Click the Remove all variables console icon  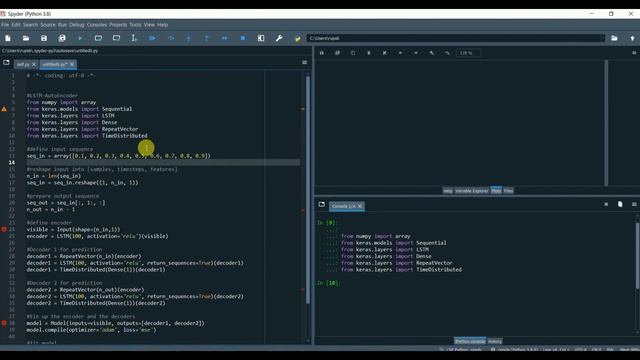pos(620,204)
